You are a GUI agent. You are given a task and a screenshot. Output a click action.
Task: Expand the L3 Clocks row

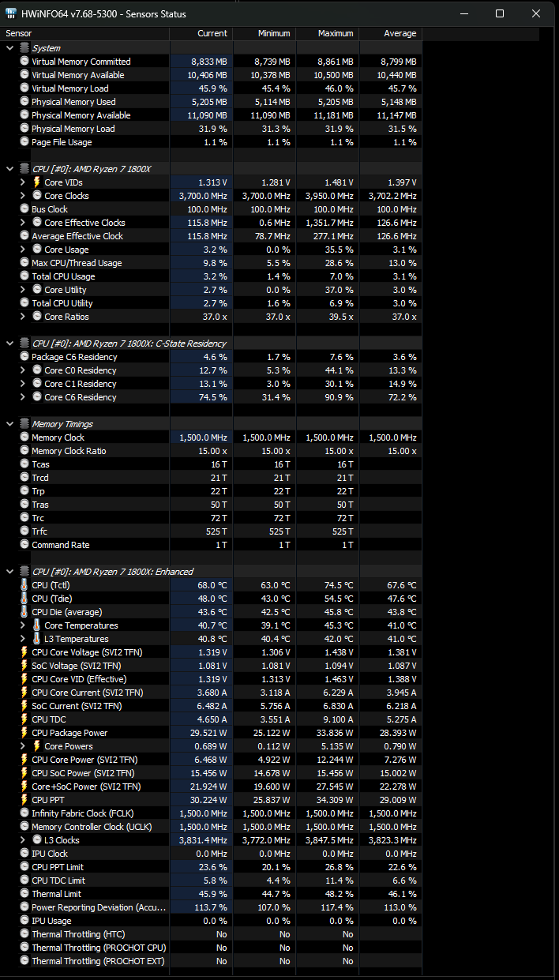pyautogui.click(x=23, y=840)
